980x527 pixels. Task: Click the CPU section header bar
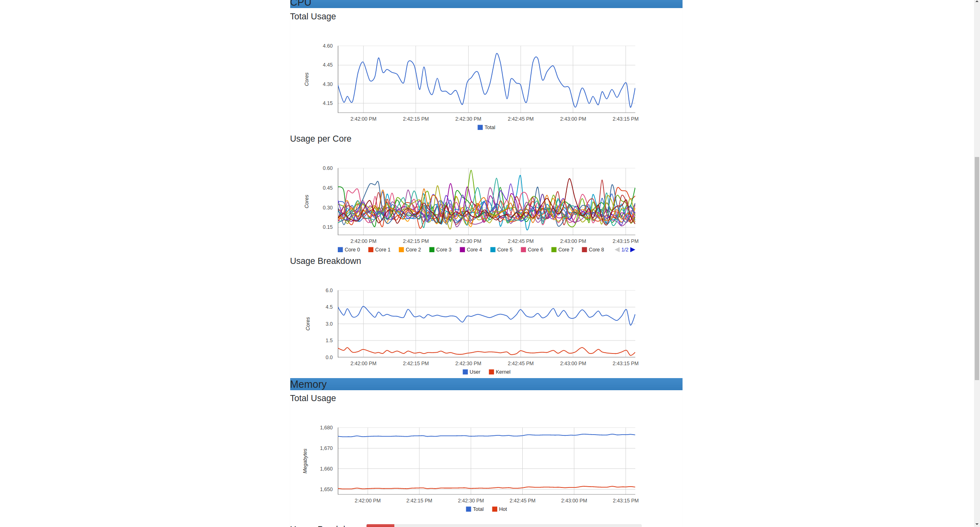486,4
